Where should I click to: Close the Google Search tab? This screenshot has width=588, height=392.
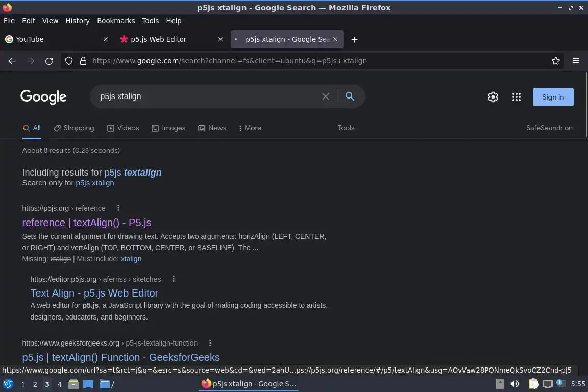[x=335, y=39]
